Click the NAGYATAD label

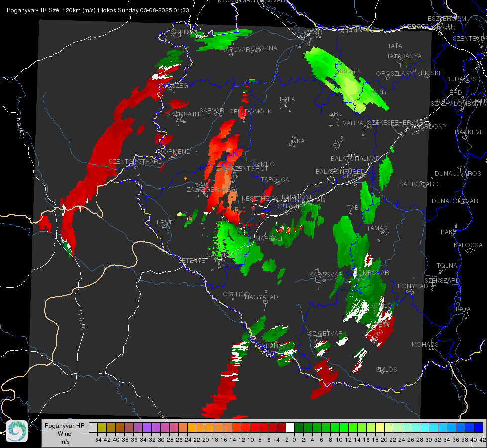click(262, 297)
